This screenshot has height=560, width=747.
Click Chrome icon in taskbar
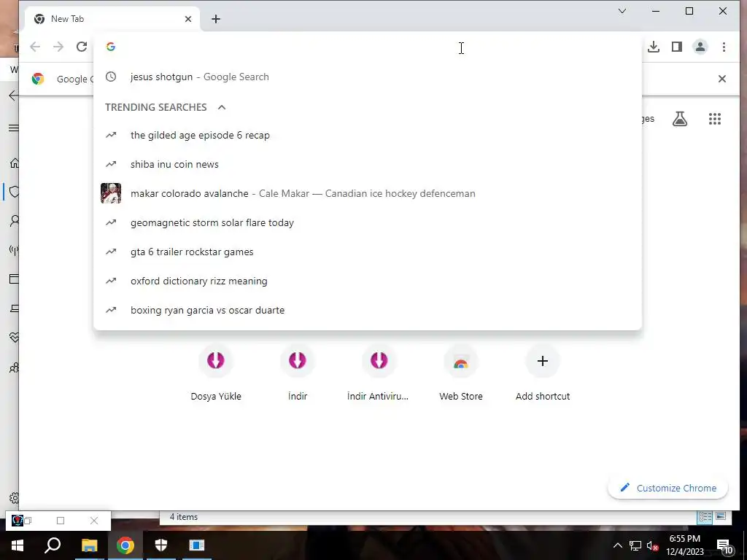pos(125,545)
